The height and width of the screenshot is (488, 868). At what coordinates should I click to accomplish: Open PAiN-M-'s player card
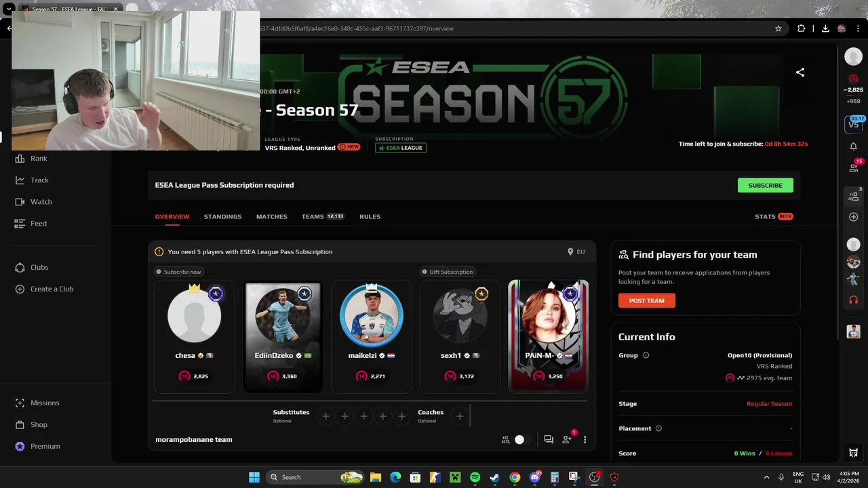[x=549, y=336]
